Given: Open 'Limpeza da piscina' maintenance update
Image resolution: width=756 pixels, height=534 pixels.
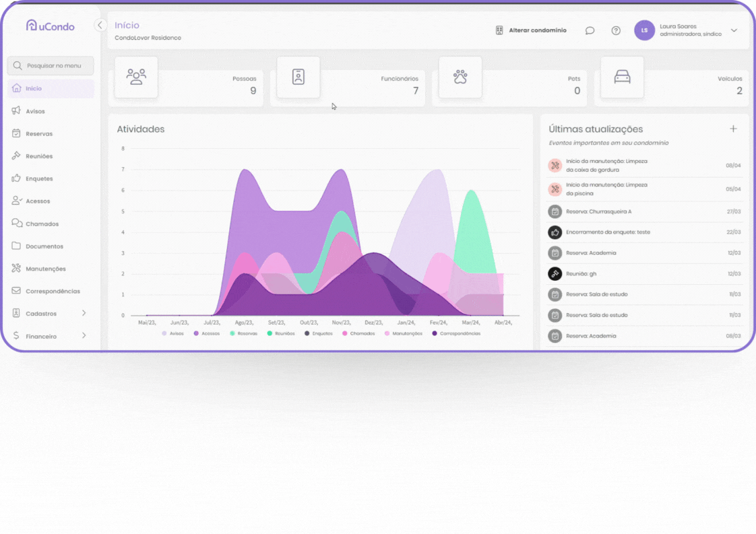Looking at the screenshot, I should 644,189.
